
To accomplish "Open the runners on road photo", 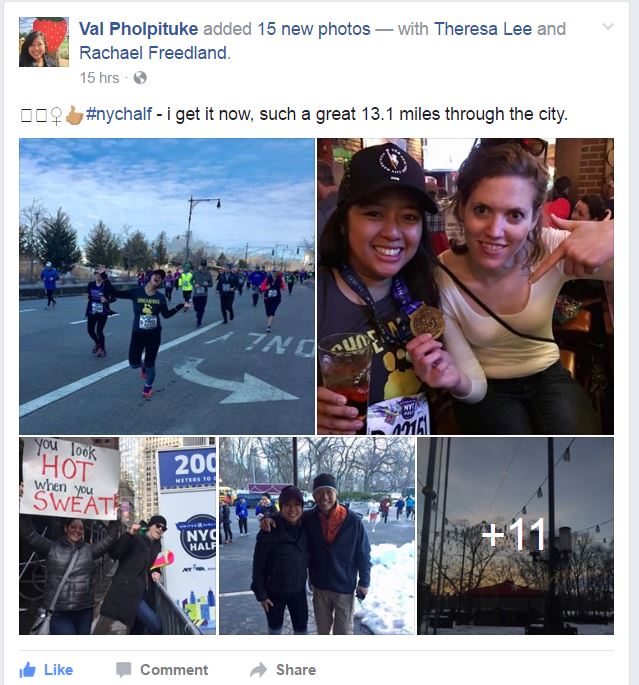I will (x=167, y=286).
